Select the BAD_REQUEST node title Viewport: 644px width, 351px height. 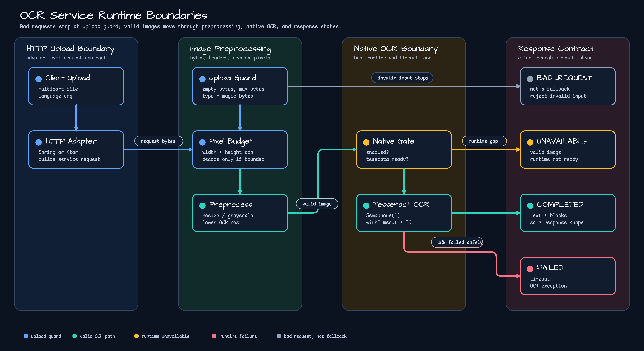[x=565, y=78]
